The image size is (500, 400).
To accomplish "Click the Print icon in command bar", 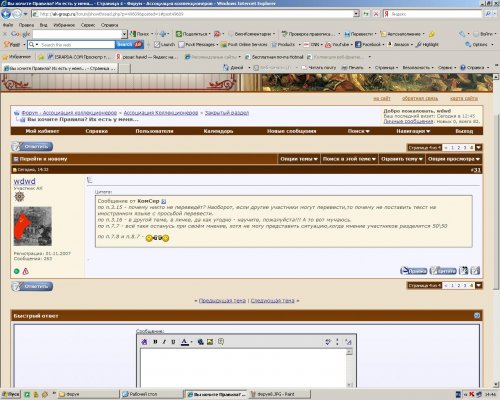I will tap(345, 68).
